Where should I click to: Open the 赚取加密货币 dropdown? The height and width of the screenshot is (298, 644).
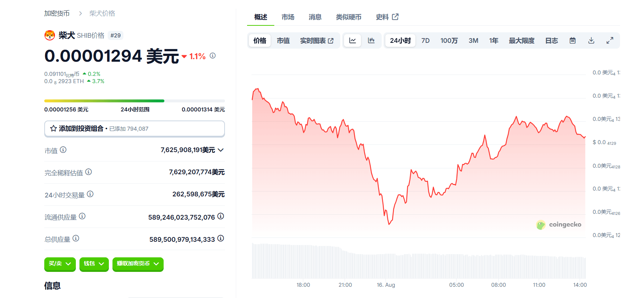click(x=138, y=264)
